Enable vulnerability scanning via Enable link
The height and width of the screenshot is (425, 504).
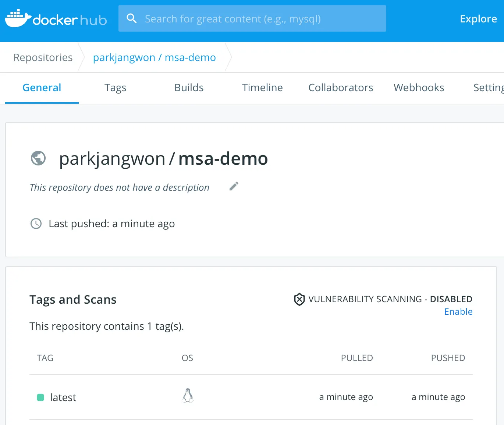click(x=458, y=312)
